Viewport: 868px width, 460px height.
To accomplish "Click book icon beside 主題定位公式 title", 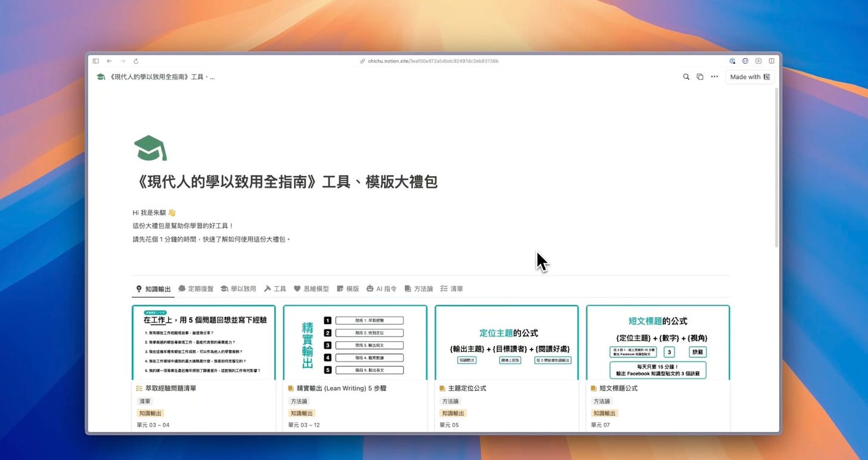I will [442, 388].
